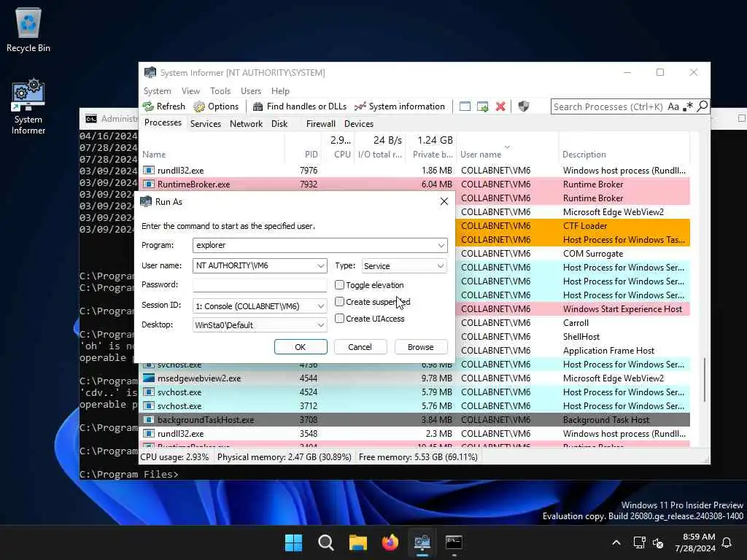Switch to the Firewall tab
This screenshot has height=560, width=747.
coord(321,124)
